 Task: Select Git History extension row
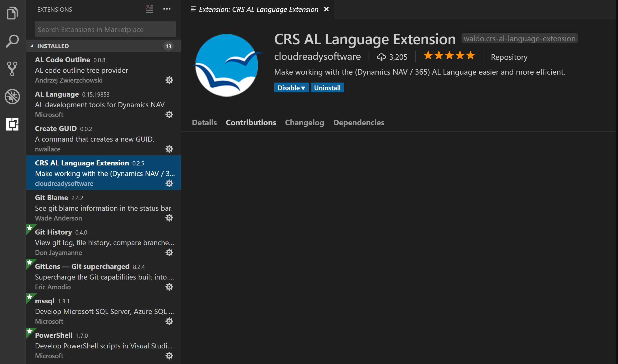click(103, 242)
